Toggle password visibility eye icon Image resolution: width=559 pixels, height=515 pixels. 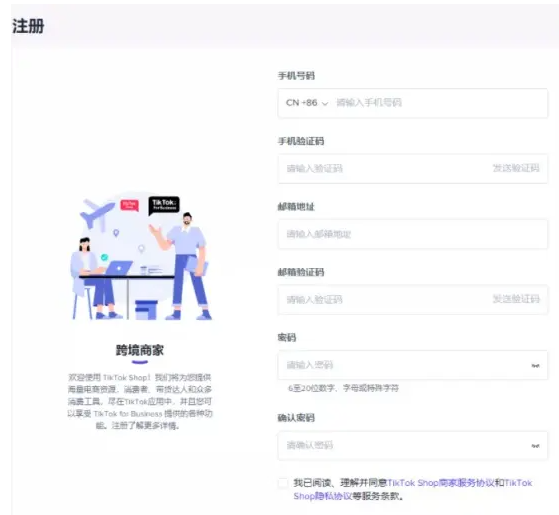click(535, 365)
